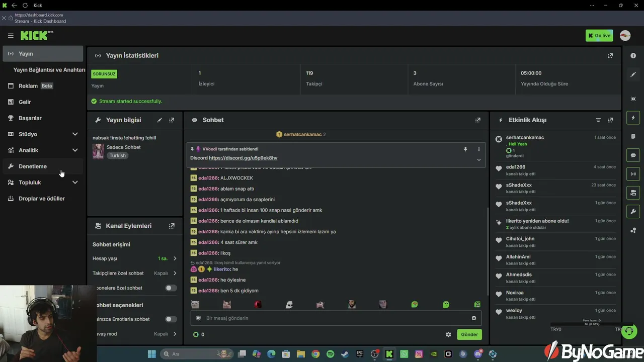Click the Turkish language tag
The width and height of the screenshot is (644, 362).
pos(118,156)
